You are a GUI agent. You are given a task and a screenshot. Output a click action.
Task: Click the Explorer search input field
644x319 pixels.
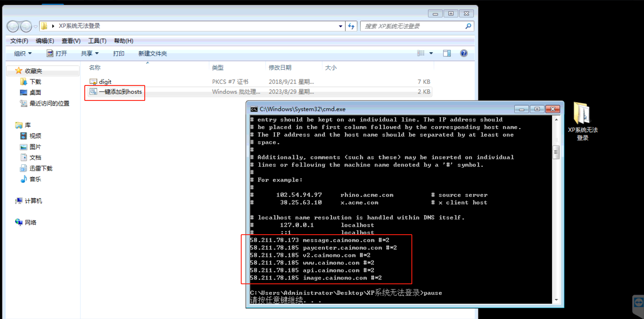pyautogui.click(x=413, y=26)
